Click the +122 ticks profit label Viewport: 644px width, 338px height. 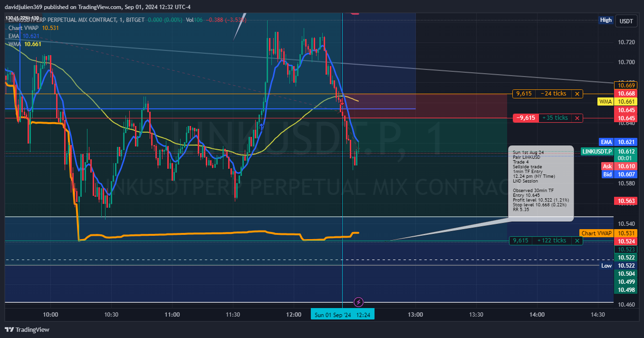click(552, 241)
